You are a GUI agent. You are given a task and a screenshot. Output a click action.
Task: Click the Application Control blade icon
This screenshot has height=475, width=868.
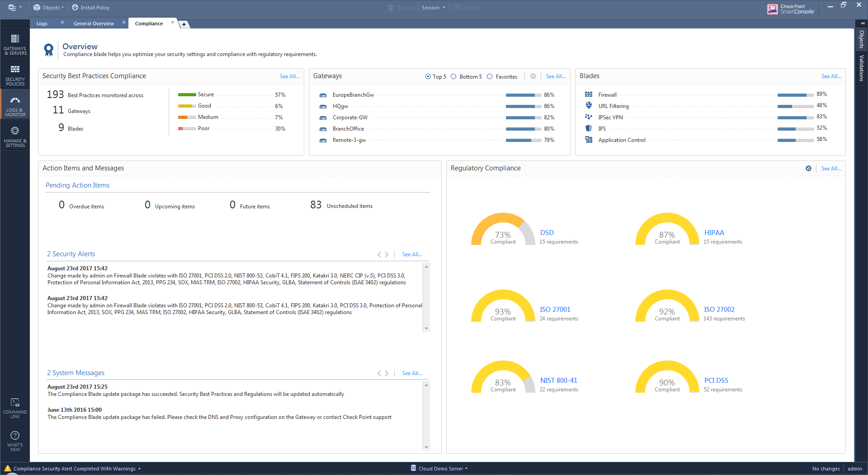pos(589,140)
